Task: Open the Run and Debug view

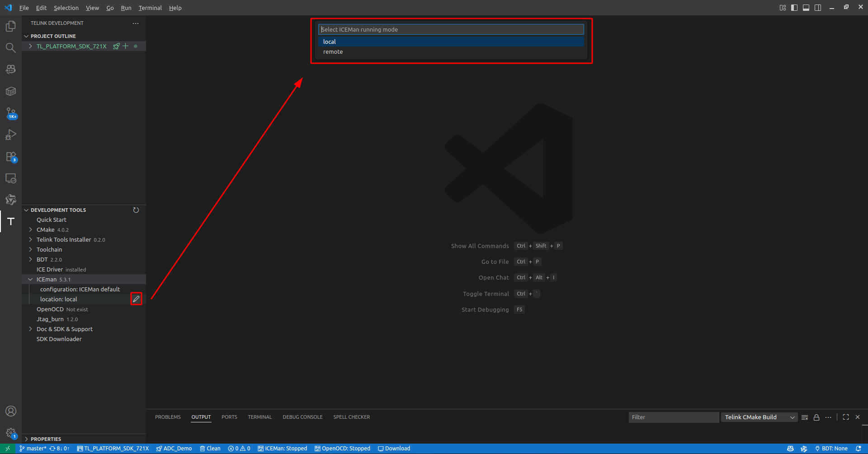Action: click(x=11, y=135)
